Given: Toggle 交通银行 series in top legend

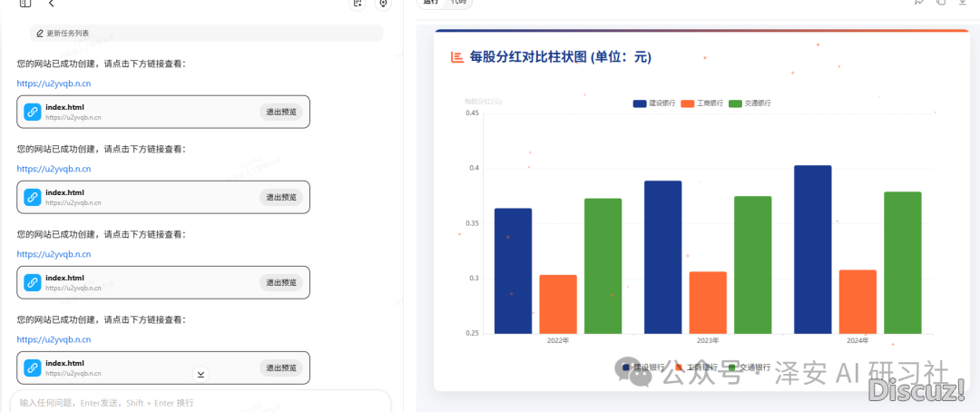Looking at the screenshot, I should pyautogui.click(x=750, y=103).
